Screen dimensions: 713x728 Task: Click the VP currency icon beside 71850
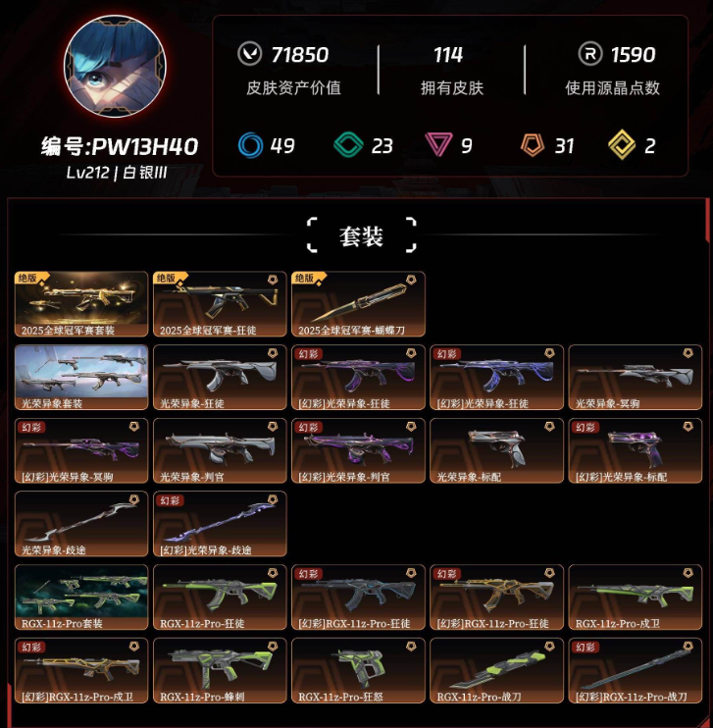[x=249, y=54]
